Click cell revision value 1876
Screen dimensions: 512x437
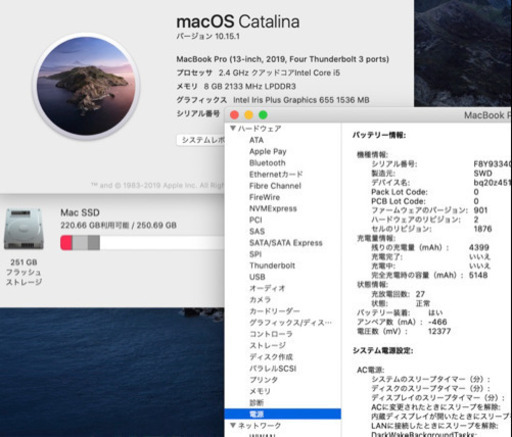[x=483, y=229]
